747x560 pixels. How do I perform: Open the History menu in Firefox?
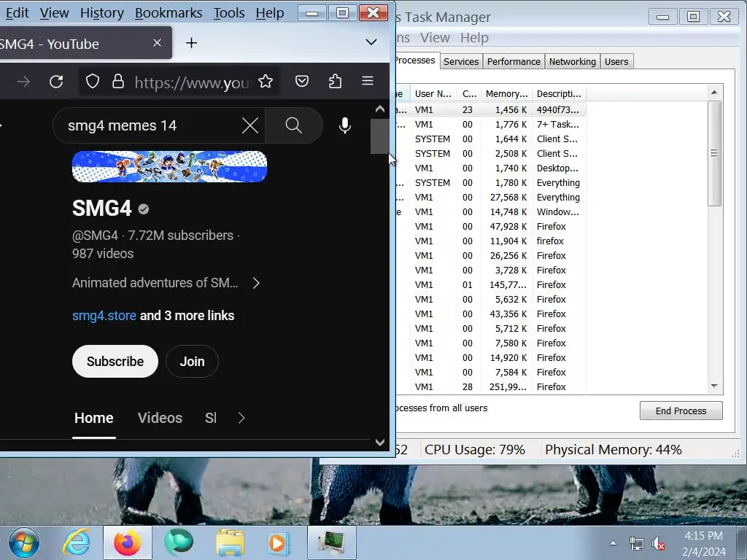[102, 13]
